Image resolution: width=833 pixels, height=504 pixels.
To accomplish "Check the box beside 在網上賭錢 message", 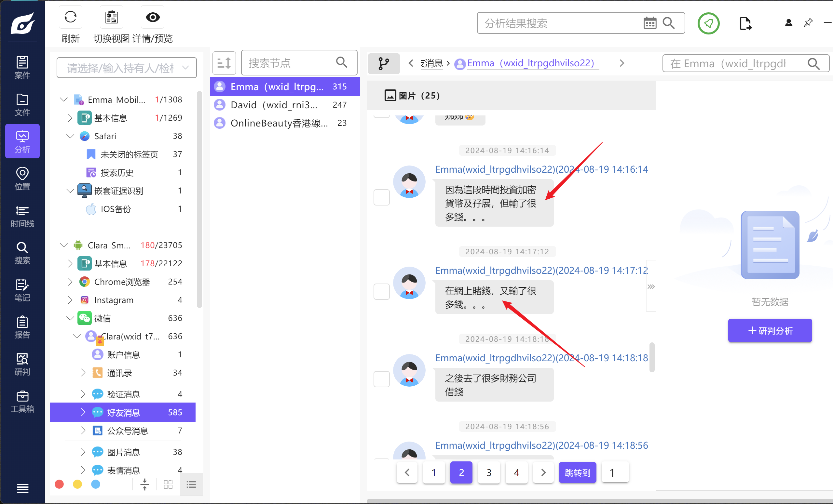I will [x=381, y=292].
